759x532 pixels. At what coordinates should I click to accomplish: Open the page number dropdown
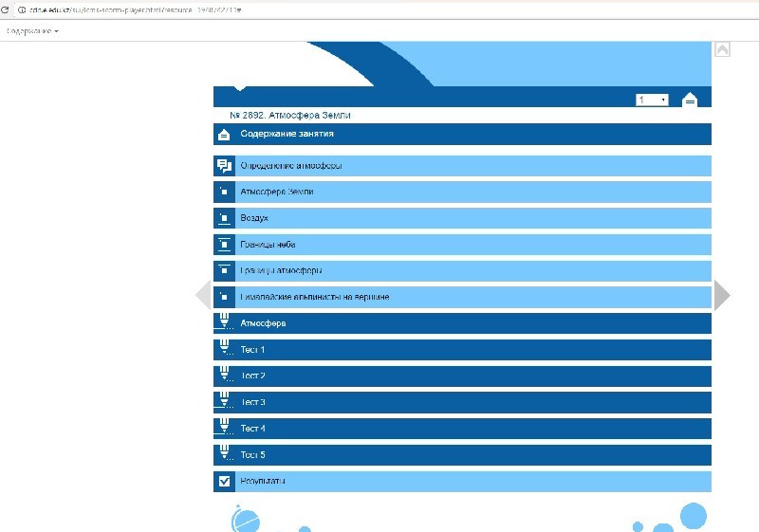click(652, 100)
